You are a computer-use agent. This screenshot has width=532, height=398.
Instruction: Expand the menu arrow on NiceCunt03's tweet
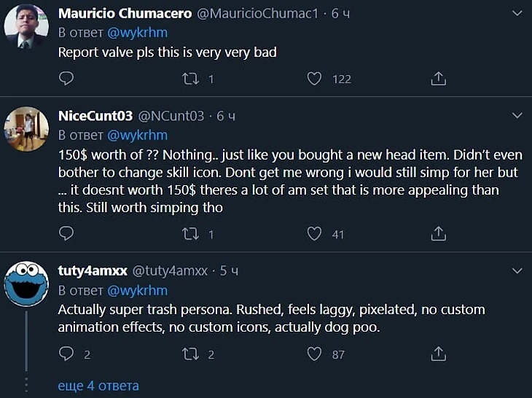coord(517,116)
